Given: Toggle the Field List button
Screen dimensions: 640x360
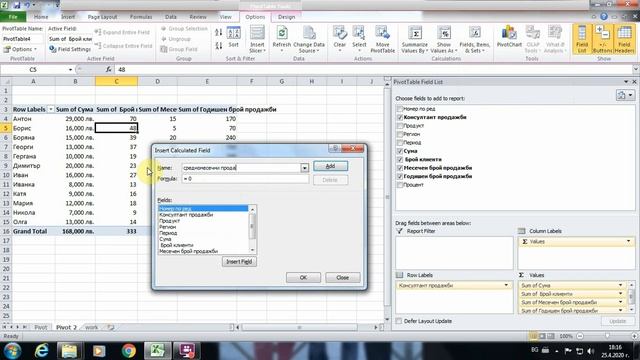Looking at the screenshot, I should pos(582,39).
